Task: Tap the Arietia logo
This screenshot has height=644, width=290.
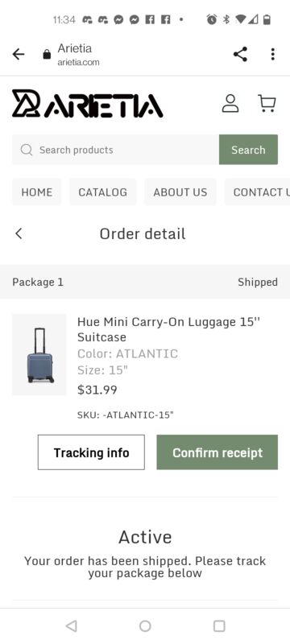Action: tap(88, 104)
